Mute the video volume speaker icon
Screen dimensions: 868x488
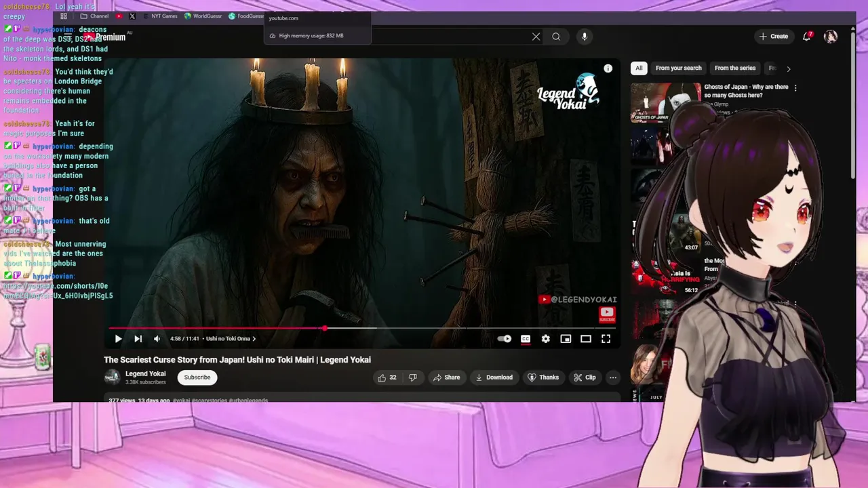tap(157, 339)
